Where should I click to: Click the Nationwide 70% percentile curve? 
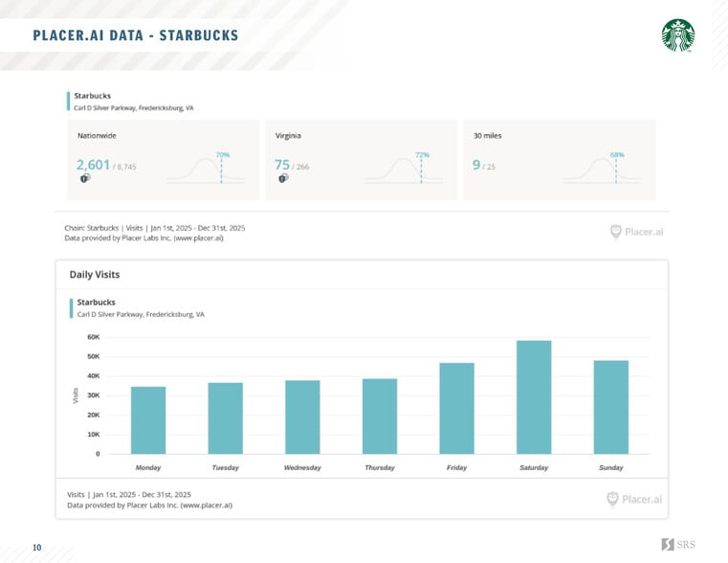(205, 169)
